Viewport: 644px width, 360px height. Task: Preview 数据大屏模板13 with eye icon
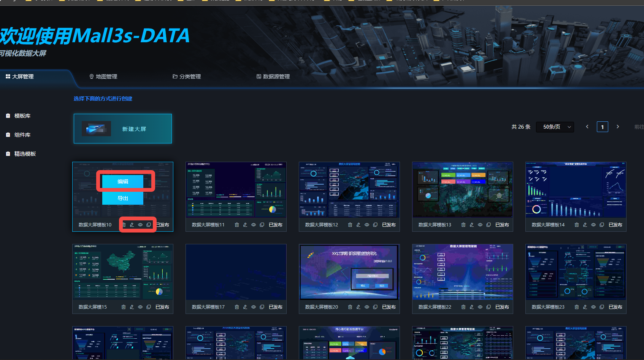tap(480, 225)
